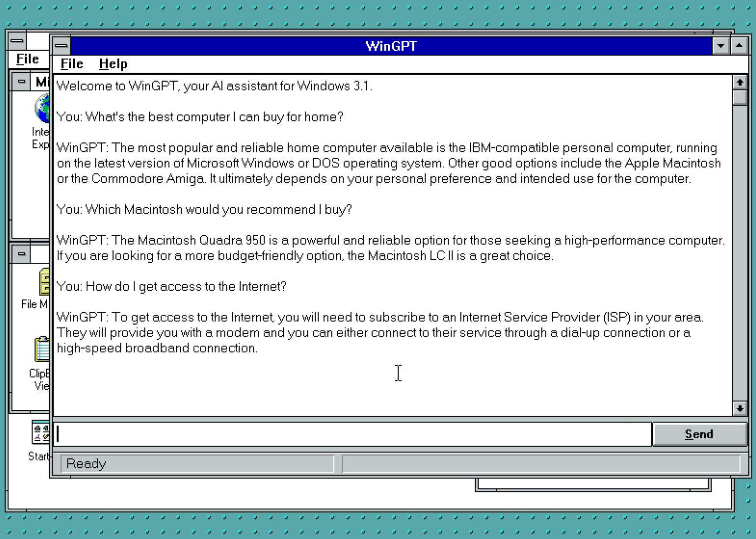Click the chat scrollbar up arrow

[x=739, y=83]
